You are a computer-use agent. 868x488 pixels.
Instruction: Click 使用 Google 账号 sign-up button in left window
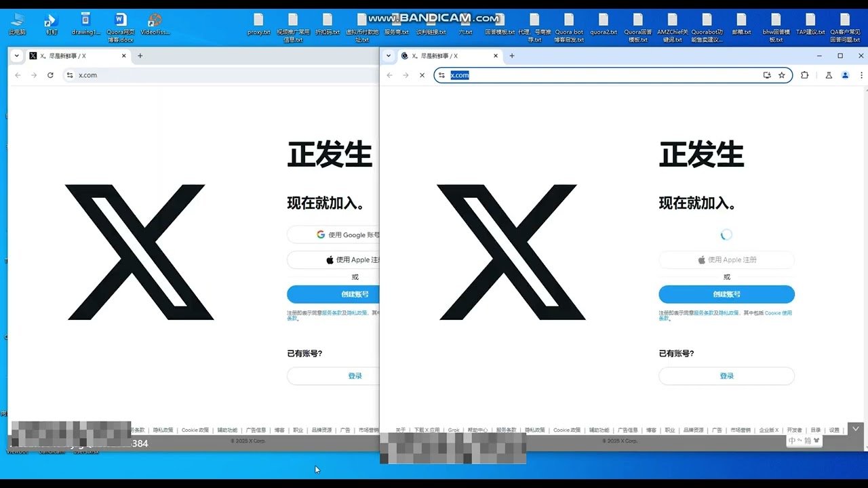pos(333,235)
